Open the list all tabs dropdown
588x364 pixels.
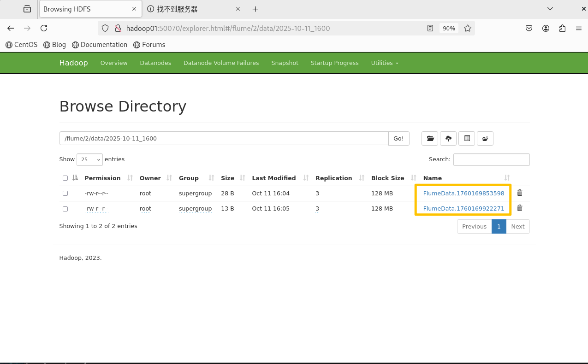point(550,9)
